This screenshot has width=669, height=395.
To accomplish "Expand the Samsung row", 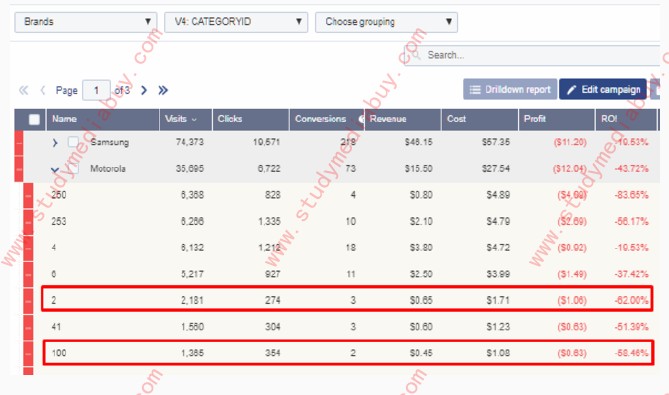I will click(55, 143).
